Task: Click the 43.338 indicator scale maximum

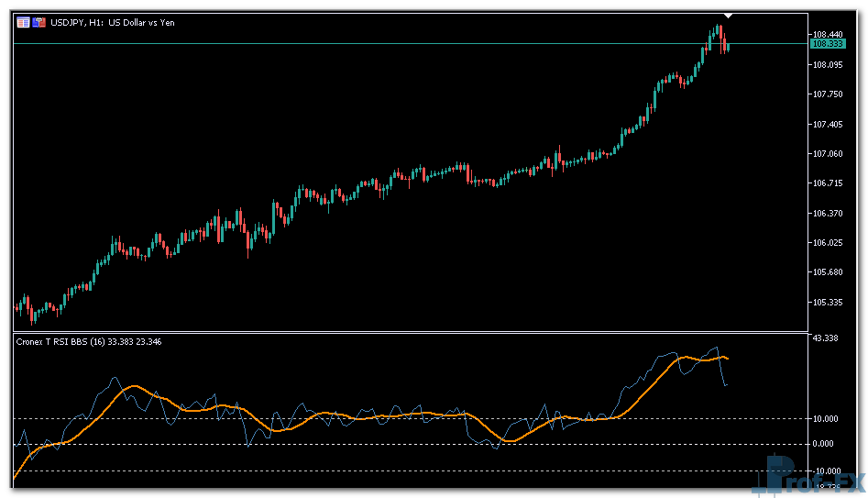Action: tap(826, 339)
